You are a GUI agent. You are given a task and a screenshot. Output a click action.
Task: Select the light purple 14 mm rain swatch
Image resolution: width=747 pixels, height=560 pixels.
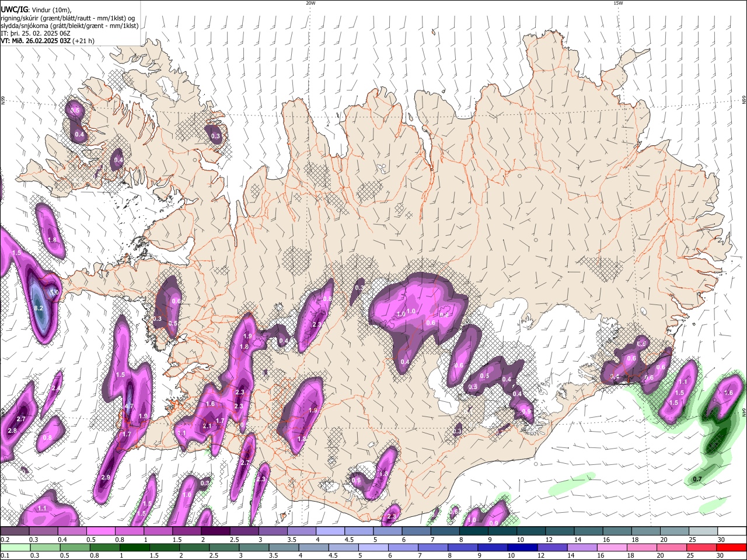(x=582, y=547)
